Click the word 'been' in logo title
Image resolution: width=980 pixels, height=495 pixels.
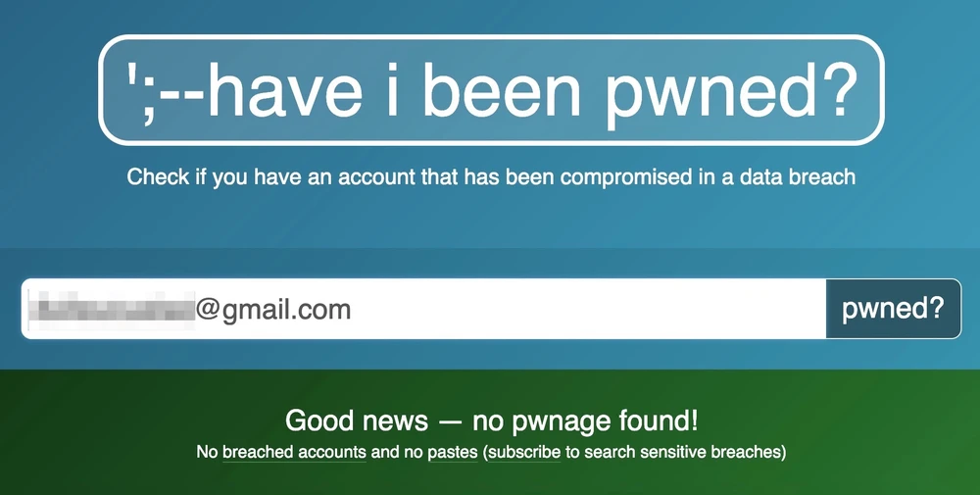(x=502, y=90)
